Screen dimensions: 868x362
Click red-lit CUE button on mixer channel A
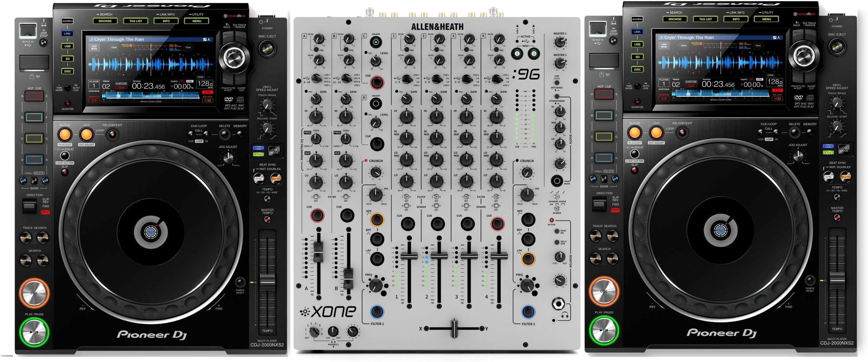[x=318, y=215]
